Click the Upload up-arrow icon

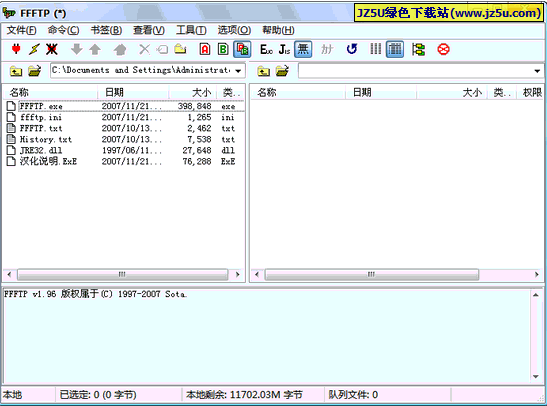[x=95, y=49]
